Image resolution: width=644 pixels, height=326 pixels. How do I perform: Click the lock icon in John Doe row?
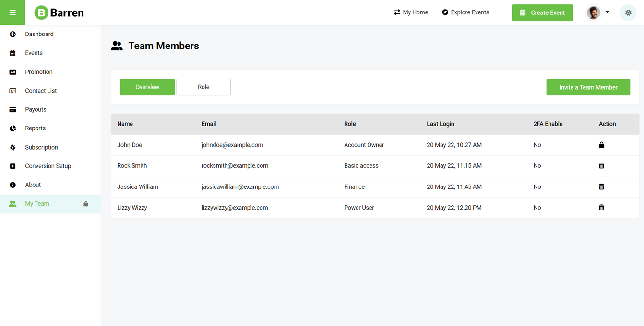tap(601, 145)
